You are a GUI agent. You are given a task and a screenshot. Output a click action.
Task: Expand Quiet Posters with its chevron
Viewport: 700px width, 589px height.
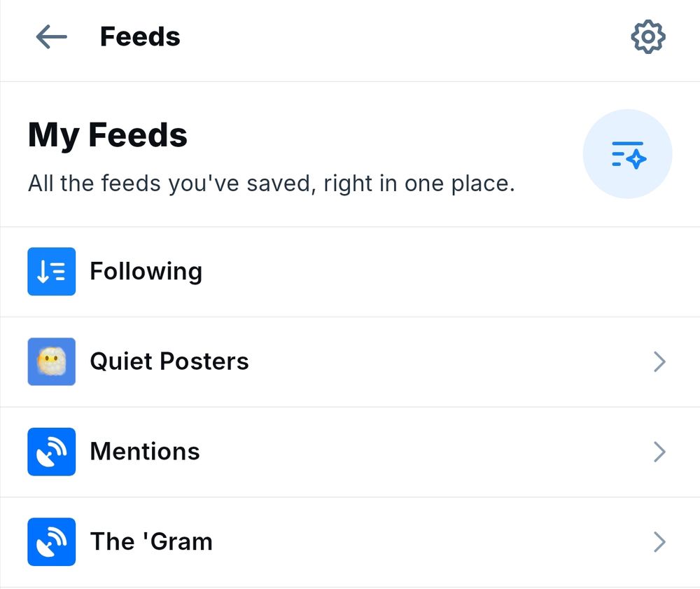click(659, 361)
